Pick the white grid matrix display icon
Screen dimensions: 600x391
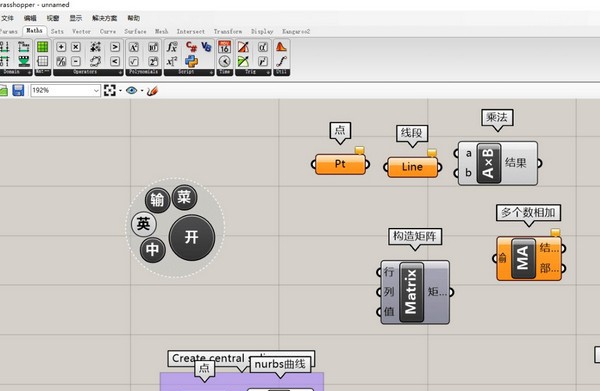pyautogui.click(x=42, y=61)
